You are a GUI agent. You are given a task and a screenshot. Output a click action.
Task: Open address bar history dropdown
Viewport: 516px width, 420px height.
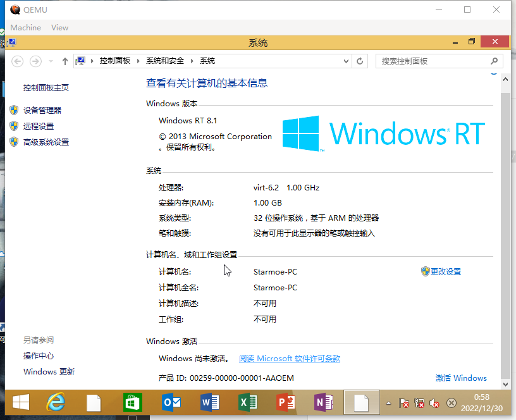[x=346, y=61]
